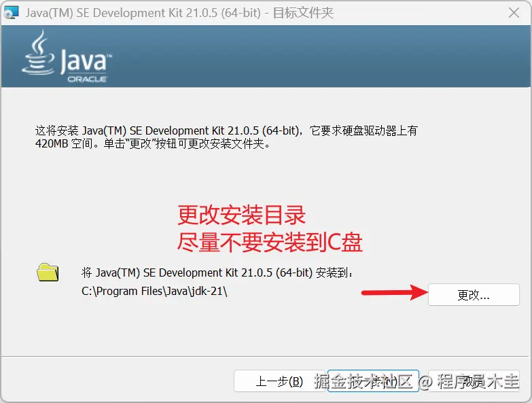Click the focused 下一步 button with blue outline
The width and height of the screenshot is (532, 403).
[x=373, y=381]
